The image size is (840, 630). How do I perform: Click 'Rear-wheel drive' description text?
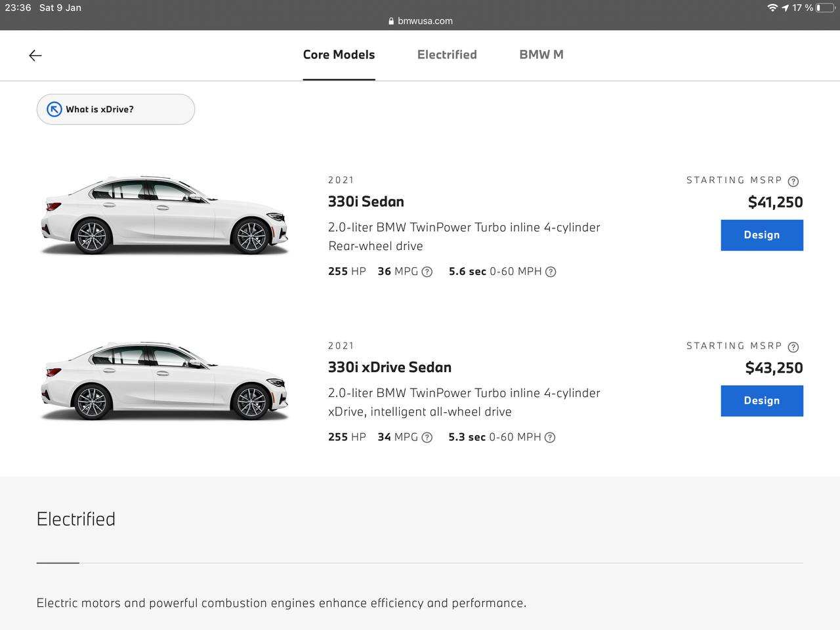(375, 246)
